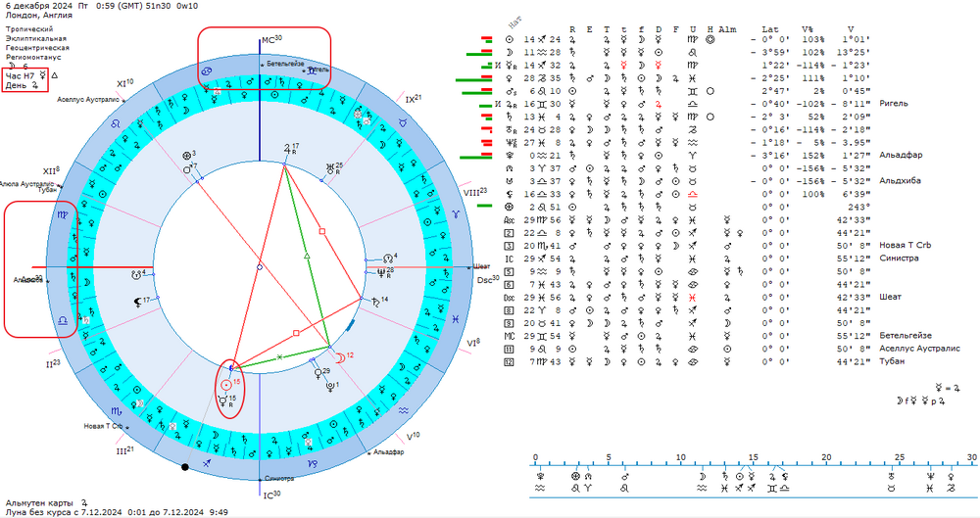The width and height of the screenshot is (980, 518).
Task: Click the 15 mark on the degree scale
Action: coord(753,457)
